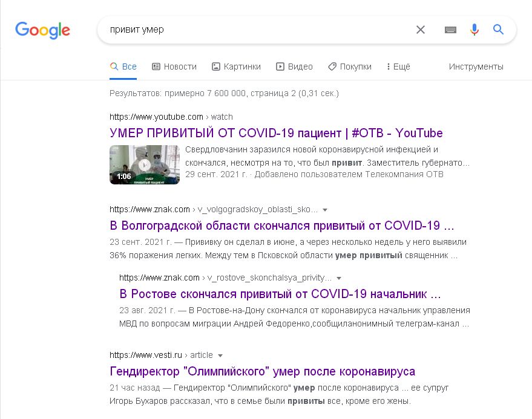Click the znak.com v_volgogradskoy_oblasti URL
532x419 pixels.
tap(214, 209)
